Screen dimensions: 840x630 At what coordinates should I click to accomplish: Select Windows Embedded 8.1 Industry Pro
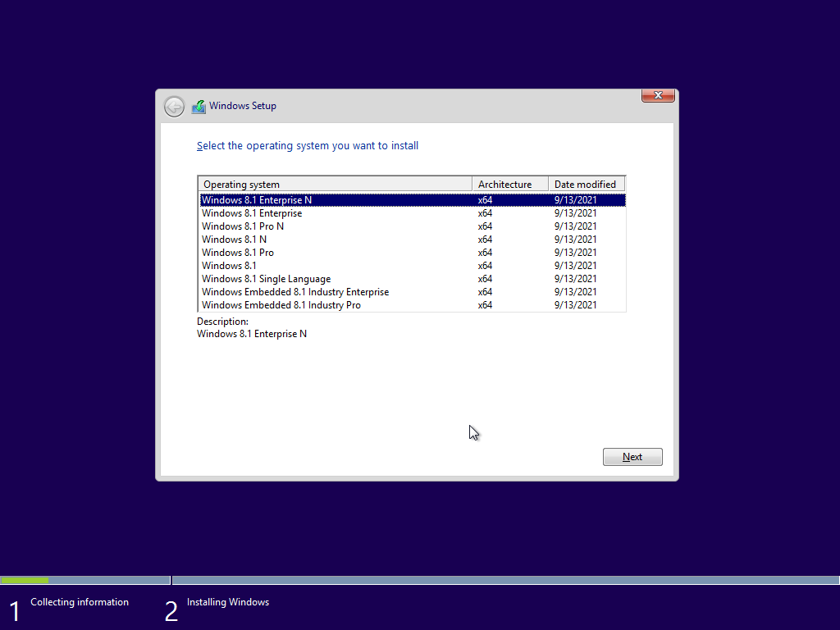(412, 305)
